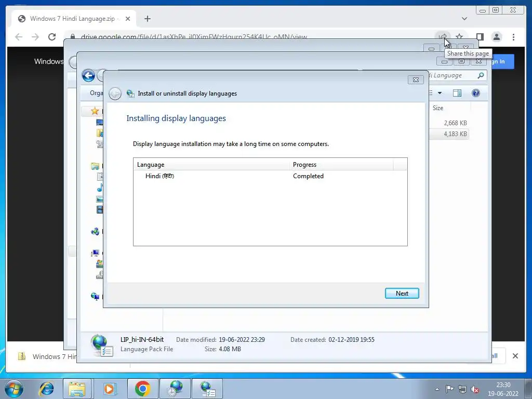
Task: Click the Libraries icon in Explorer sidebar
Action: (x=95, y=166)
